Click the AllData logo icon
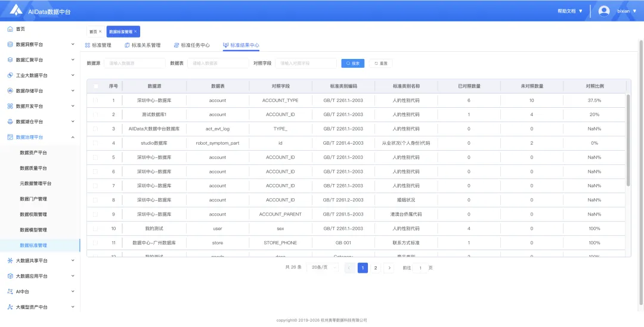The width and height of the screenshot is (644, 327). pyautogui.click(x=16, y=10)
